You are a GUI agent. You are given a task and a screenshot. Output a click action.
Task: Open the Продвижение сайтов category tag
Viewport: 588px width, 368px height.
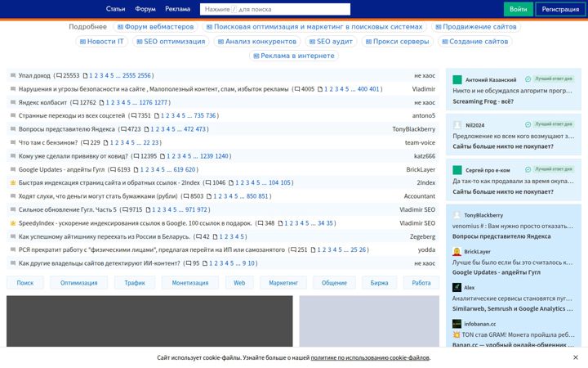coord(476,27)
